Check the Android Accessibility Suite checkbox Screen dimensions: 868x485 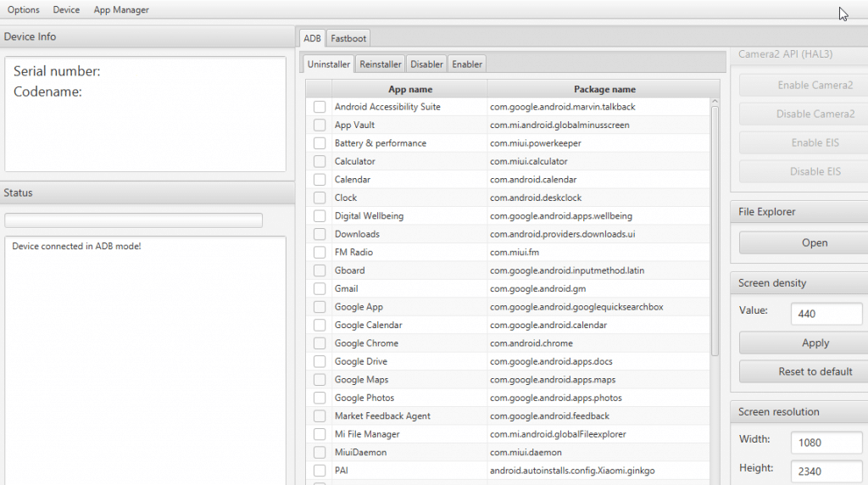point(319,107)
